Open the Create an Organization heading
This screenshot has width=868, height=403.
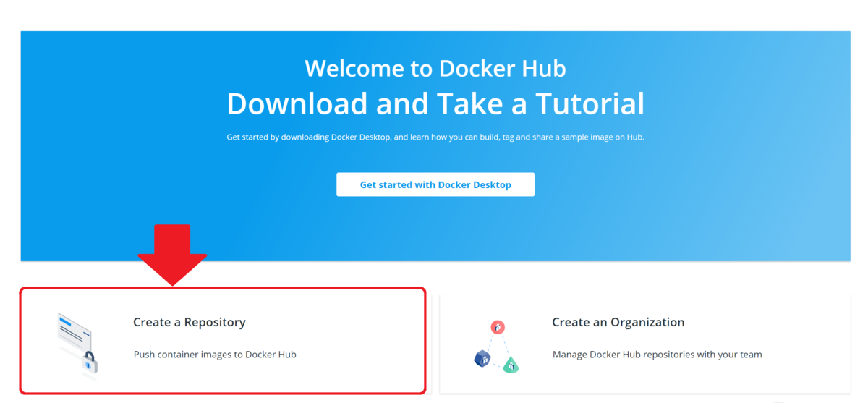point(618,322)
